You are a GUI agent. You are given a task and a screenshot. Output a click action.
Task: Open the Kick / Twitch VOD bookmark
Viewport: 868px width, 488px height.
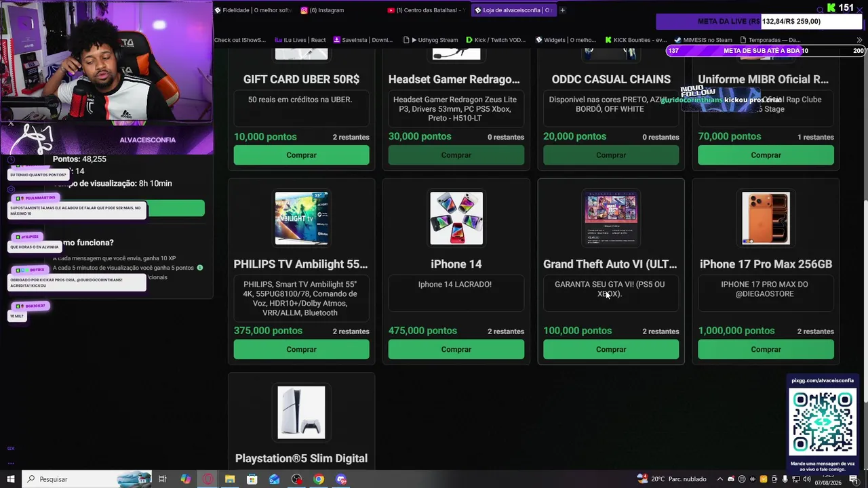click(495, 40)
